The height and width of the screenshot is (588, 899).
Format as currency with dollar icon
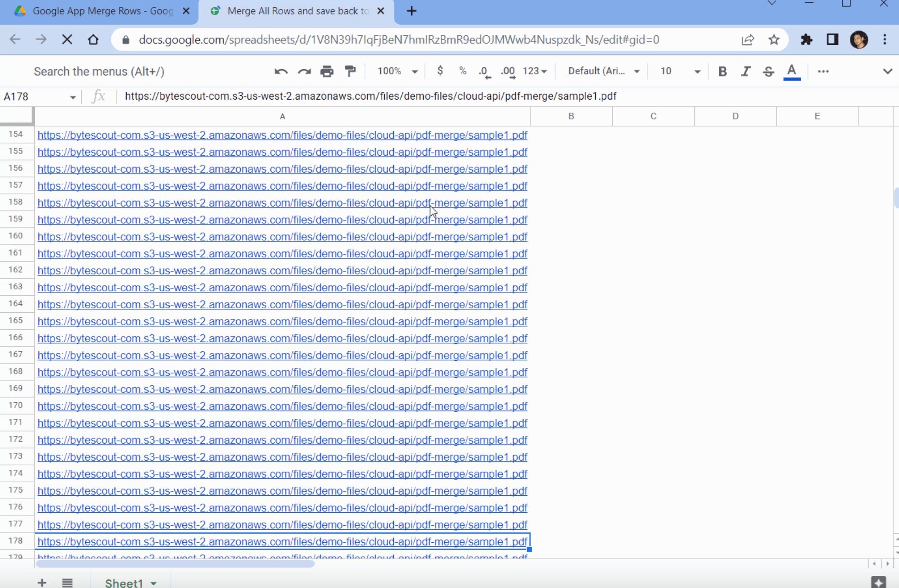pos(440,71)
